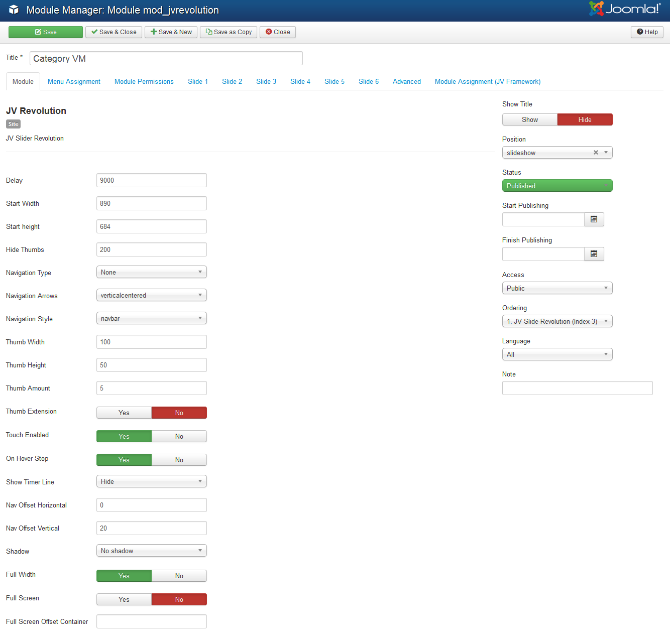Image resolution: width=670 pixels, height=644 pixels.
Task: Set Full Width to No
Action: coord(179,576)
